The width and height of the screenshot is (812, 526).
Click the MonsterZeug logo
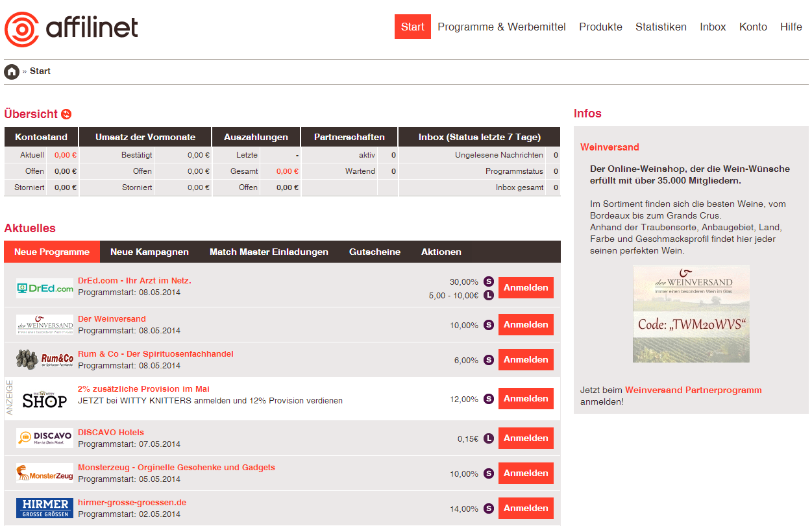[x=45, y=473]
